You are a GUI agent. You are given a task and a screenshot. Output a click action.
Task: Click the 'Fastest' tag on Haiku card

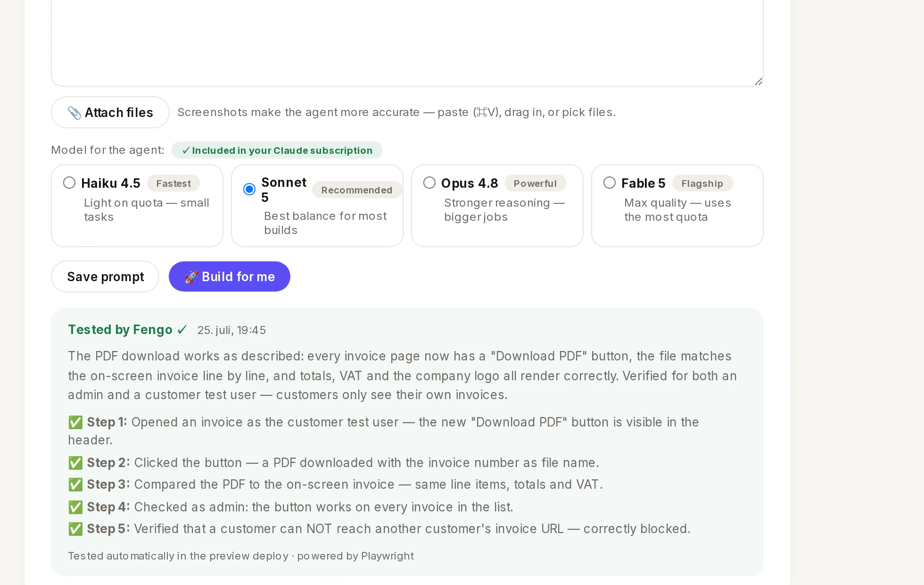click(173, 184)
